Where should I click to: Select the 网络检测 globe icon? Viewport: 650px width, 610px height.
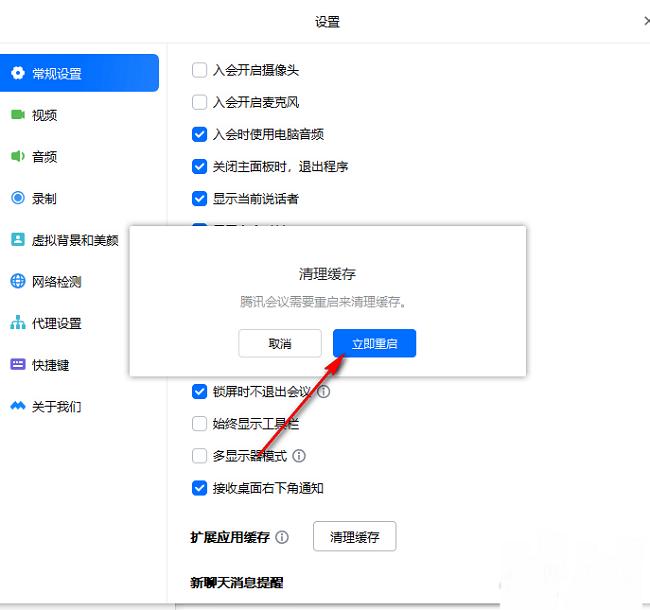click(x=18, y=282)
